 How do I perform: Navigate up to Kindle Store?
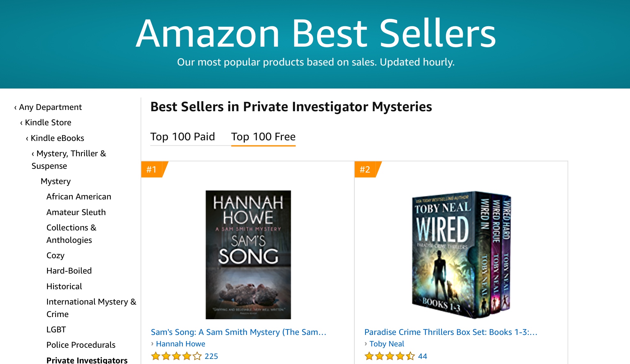48,122
